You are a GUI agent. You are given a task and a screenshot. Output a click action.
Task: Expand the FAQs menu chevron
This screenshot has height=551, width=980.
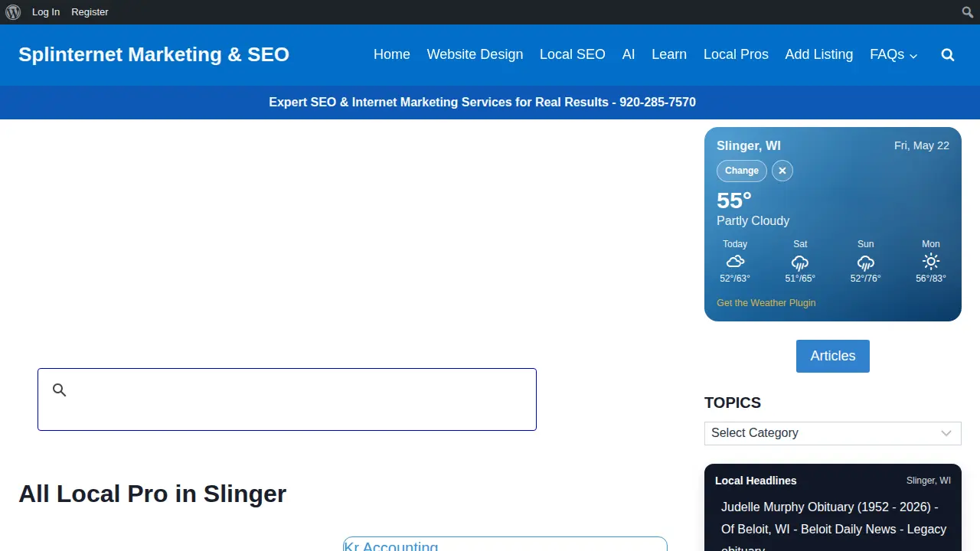[x=913, y=56]
